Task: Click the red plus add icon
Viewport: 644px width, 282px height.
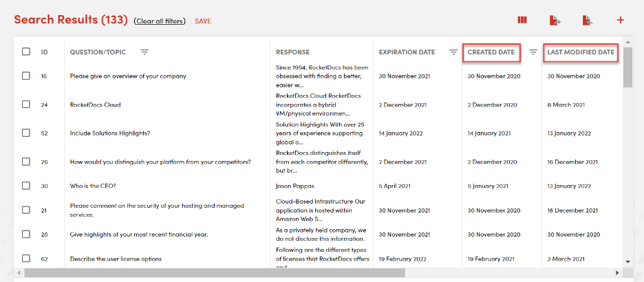Action: (x=621, y=20)
